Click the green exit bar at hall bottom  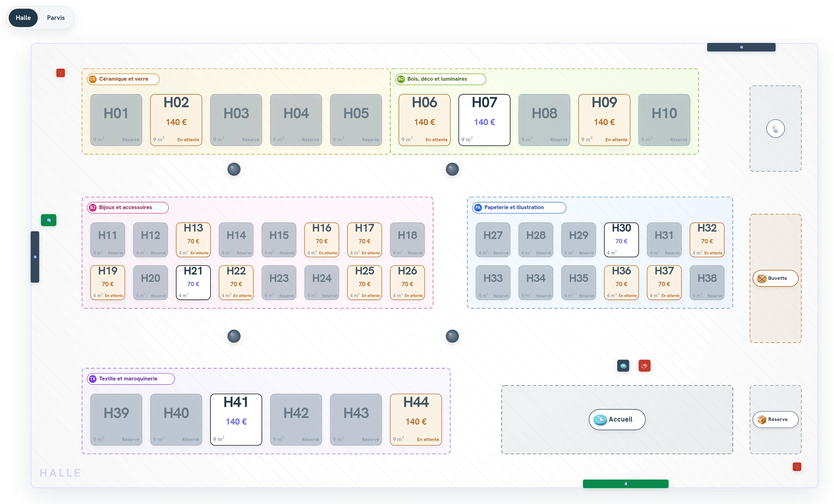(626, 484)
